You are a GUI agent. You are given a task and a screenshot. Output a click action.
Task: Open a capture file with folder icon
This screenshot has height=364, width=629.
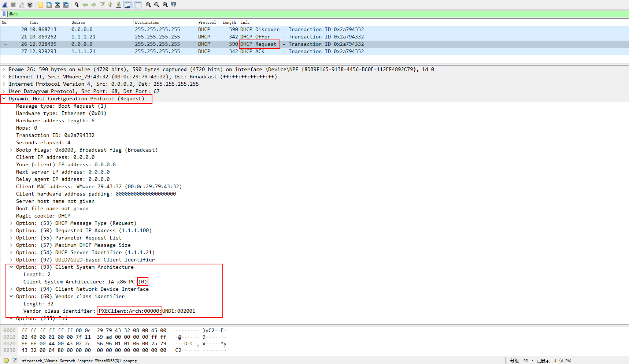coord(41,5)
